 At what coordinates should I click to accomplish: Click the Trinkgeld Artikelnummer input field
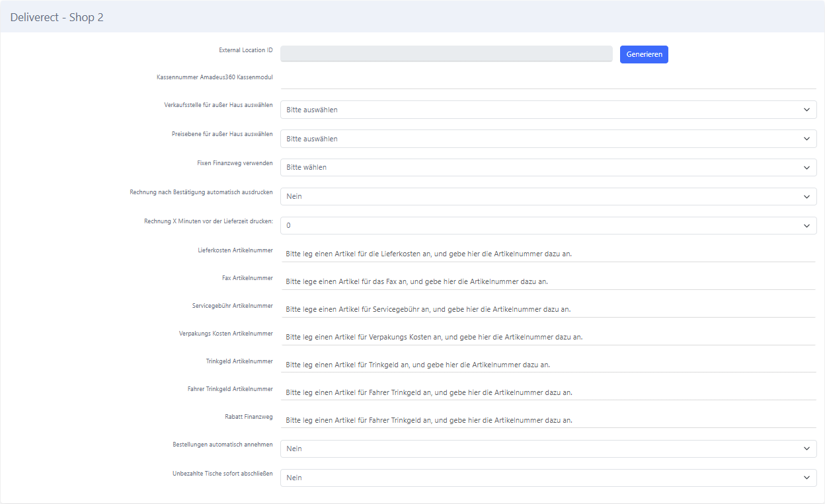coord(549,365)
